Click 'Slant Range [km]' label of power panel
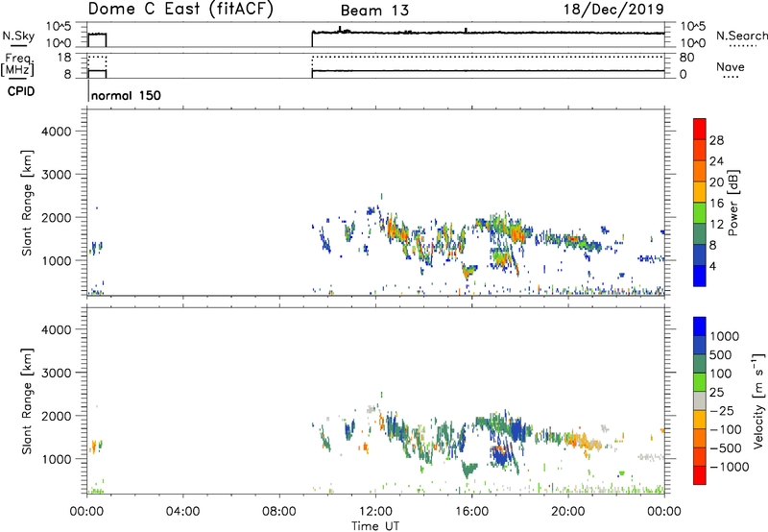768x532 pixels. [27, 203]
